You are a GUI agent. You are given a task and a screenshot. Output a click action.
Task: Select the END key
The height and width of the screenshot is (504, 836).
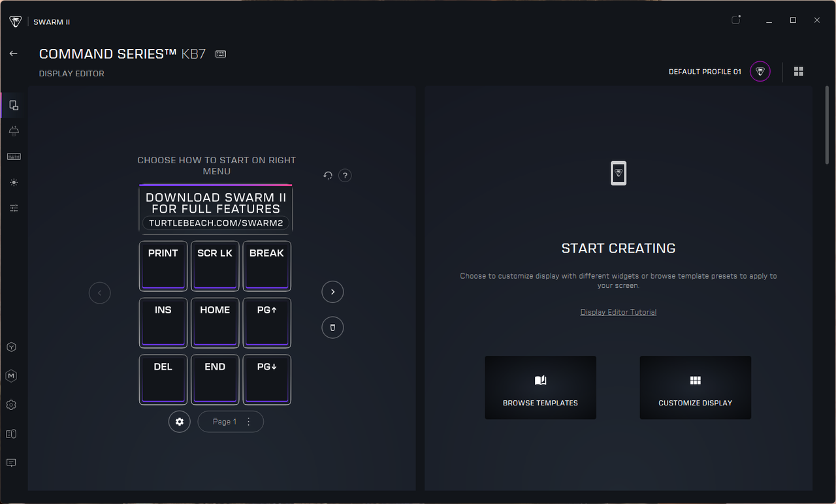215,380
